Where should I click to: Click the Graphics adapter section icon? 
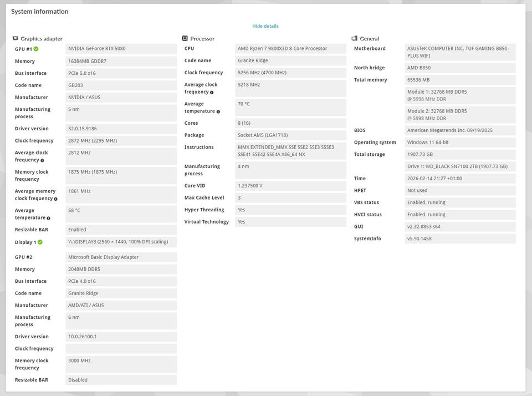click(16, 38)
